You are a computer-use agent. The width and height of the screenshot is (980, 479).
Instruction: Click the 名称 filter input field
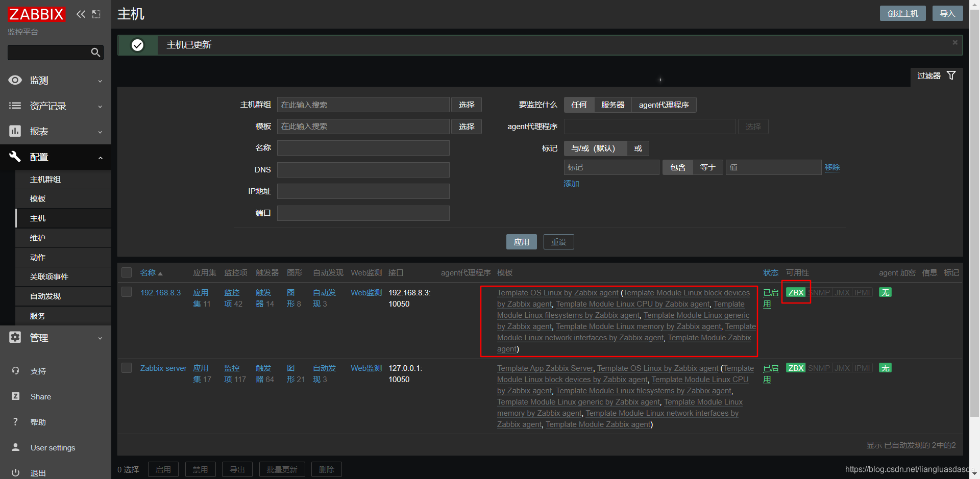[363, 148]
